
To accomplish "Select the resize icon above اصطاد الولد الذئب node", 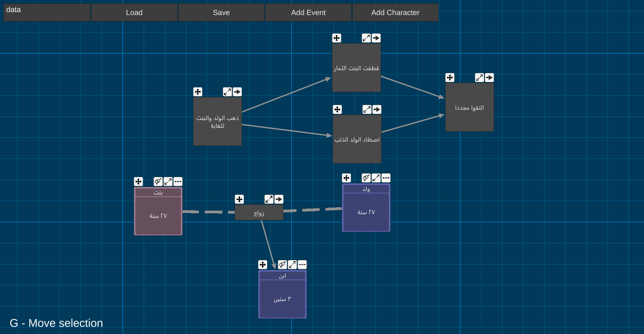I will [367, 109].
